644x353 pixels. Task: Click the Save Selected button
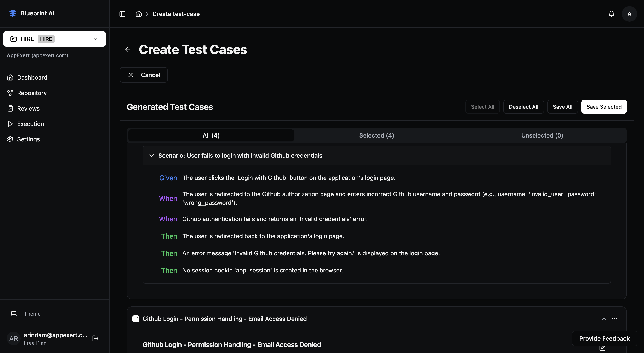[604, 107]
